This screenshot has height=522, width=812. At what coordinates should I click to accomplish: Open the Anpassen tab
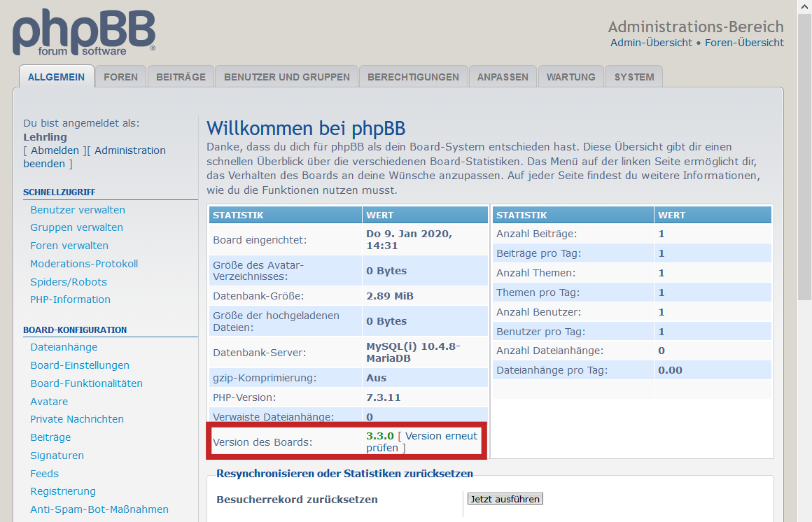(x=503, y=77)
